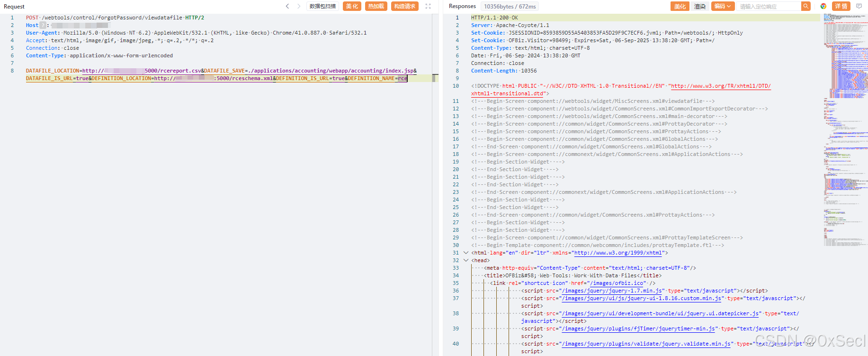This screenshot has height=356, width=868.
Task: Open the 编码 encoding dropdown
Action: 723,6
